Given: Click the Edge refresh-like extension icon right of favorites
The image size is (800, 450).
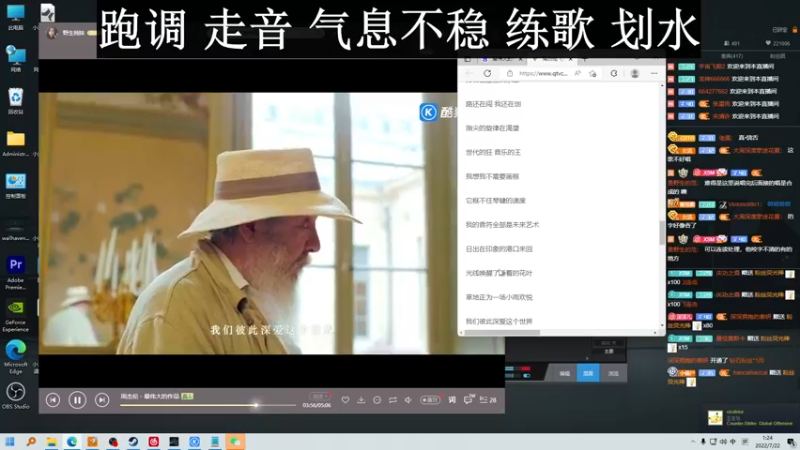Looking at the screenshot, I should click(x=614, y=73).
